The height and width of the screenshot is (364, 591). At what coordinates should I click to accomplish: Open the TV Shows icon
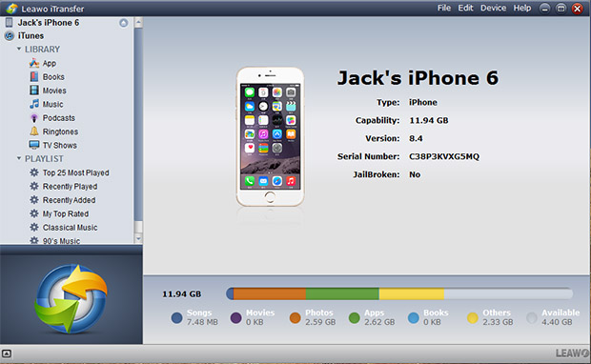(x=34, y=145)
